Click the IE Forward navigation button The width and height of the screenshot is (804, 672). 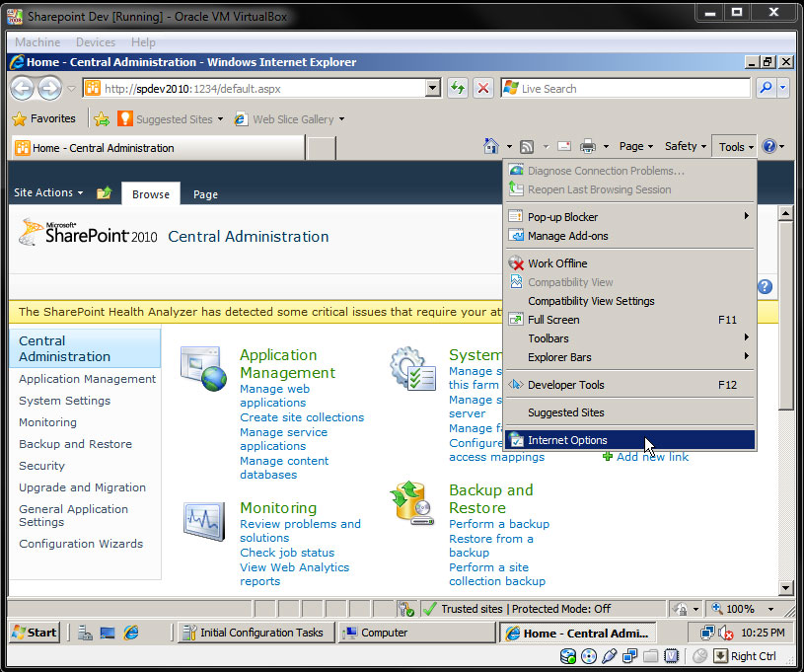tap(49, 88)
